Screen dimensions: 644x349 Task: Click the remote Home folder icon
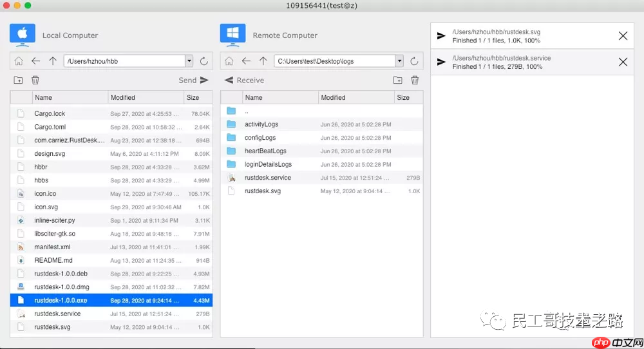coord(229,61)
